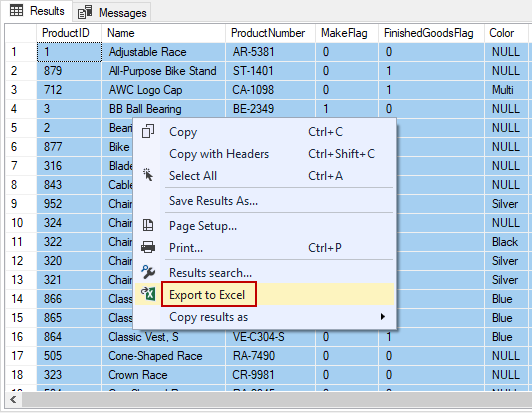Choose Select All in context menu

(x=264, y=176)
